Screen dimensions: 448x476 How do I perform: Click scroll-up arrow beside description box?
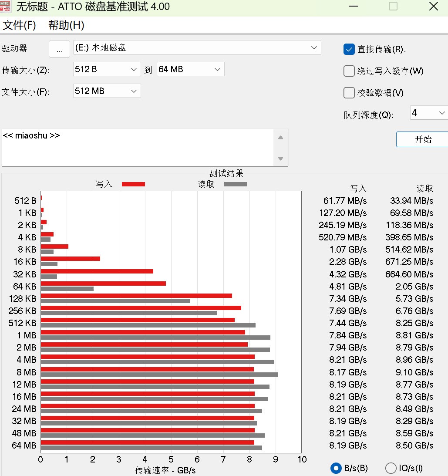point(280,136)
